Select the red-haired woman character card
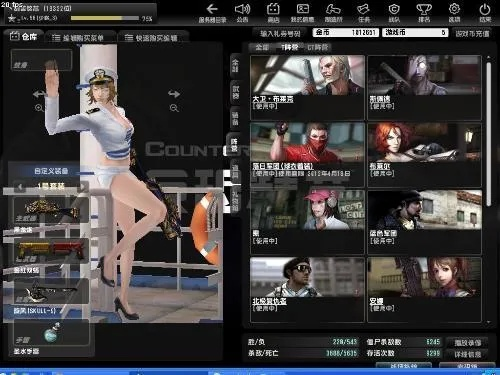500x375 pixels. pyautogui.click(x=424, y=155)
